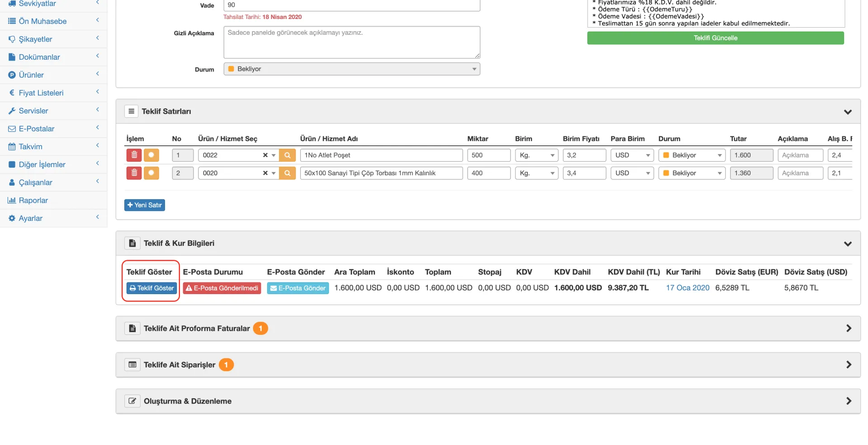Image resolution: width=868 pixels, height=445 pixels.
Task: Search product for row 0020
Action: pyautogui.click(x=288, y=173)
